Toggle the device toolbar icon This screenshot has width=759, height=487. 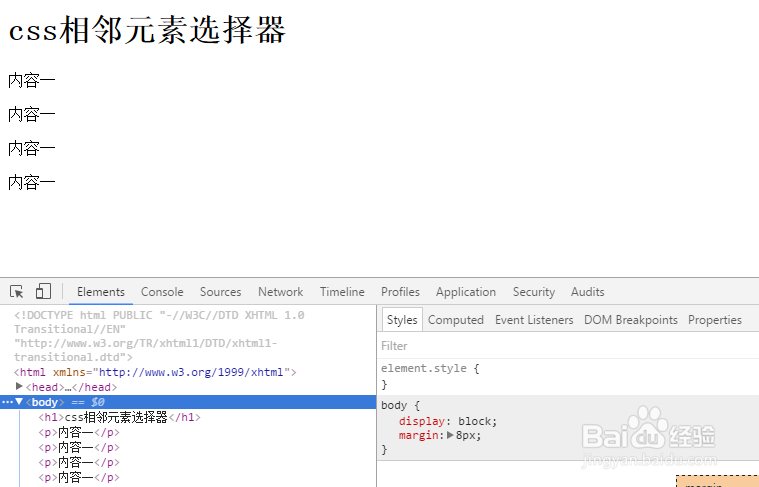[x=43, y=291]
